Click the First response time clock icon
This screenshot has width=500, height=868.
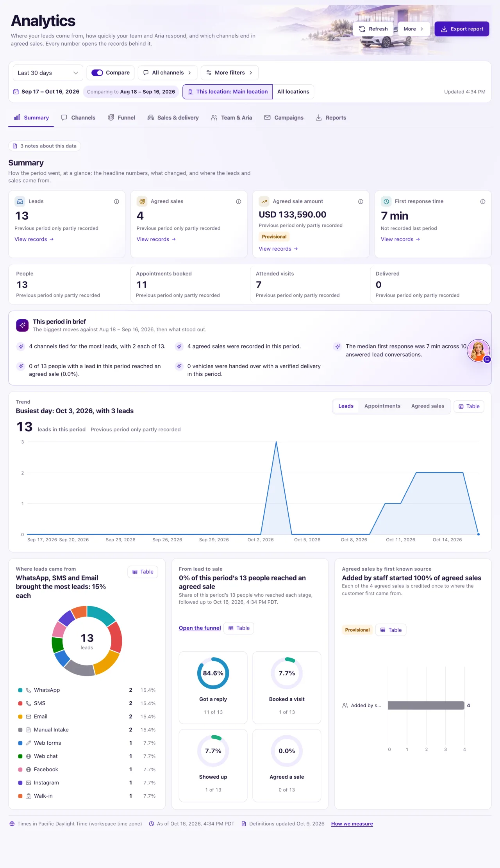[x=386, y=201]
